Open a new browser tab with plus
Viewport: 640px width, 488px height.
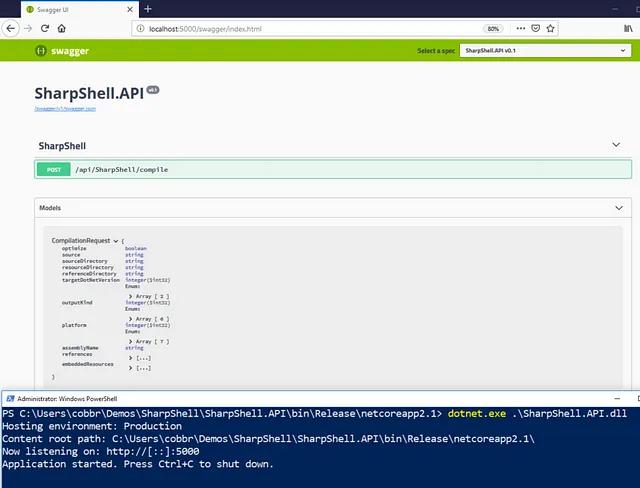click(148, 9)
